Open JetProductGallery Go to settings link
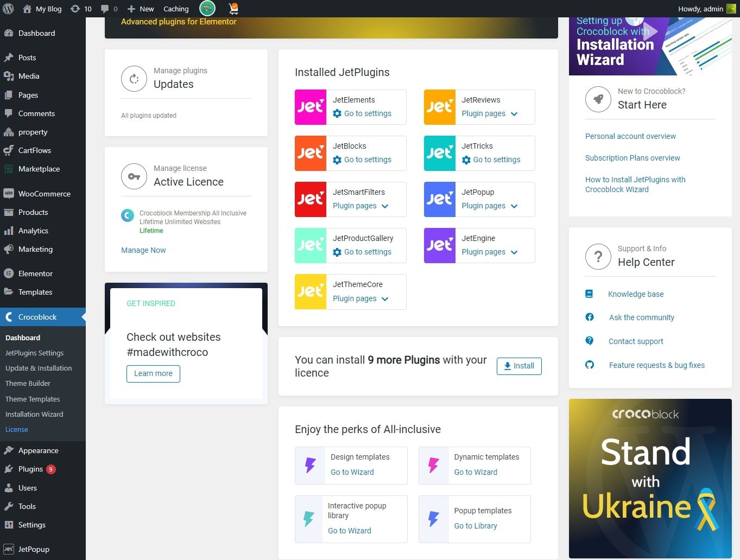The width and height of the screenshot is (740, 560). click(x=362, y=252)
